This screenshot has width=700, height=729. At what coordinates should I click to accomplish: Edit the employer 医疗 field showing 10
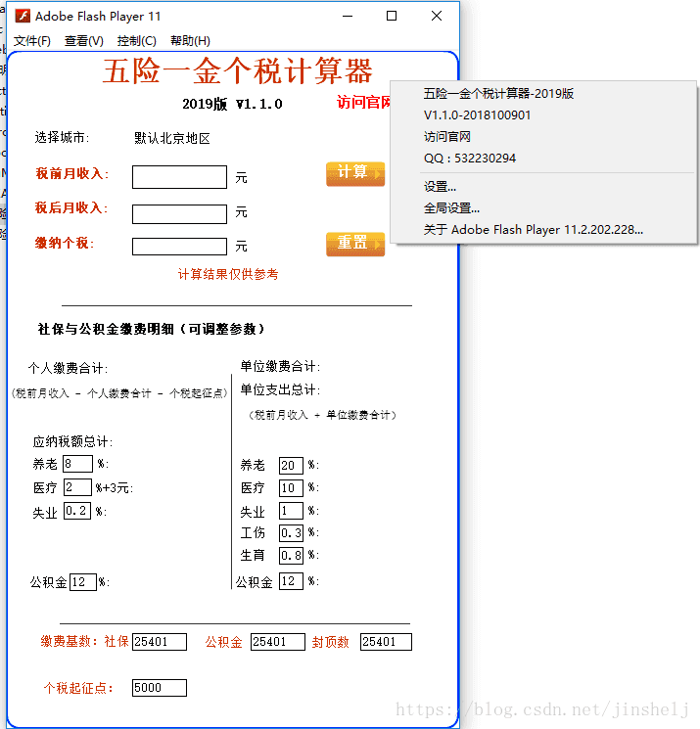pos(291,488)
